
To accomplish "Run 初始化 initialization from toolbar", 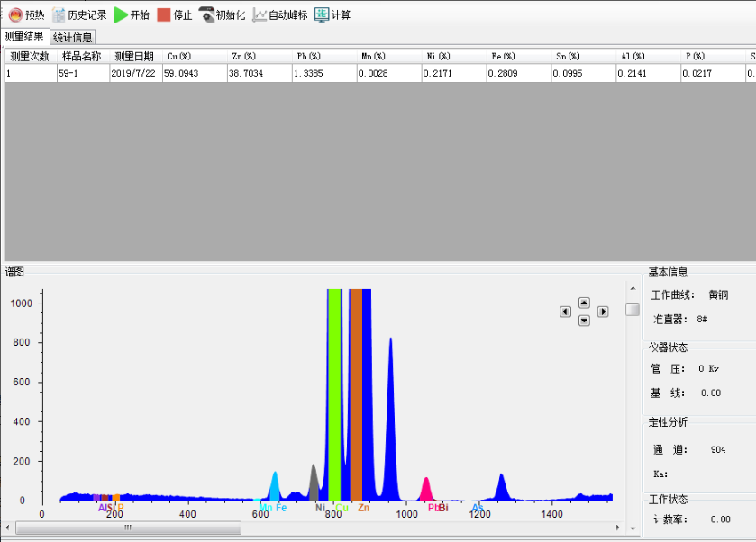I will coord(206,14).
